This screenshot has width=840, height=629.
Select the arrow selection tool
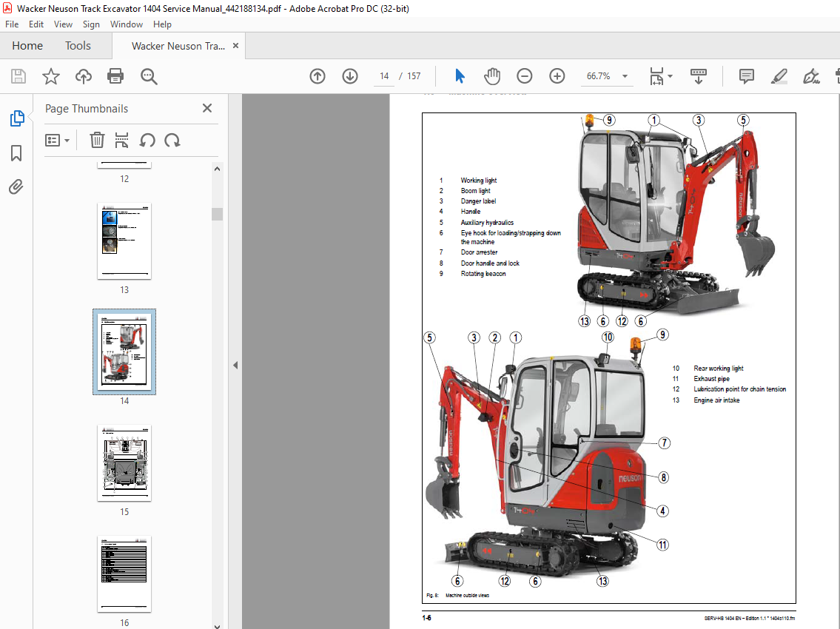(460, 76)
